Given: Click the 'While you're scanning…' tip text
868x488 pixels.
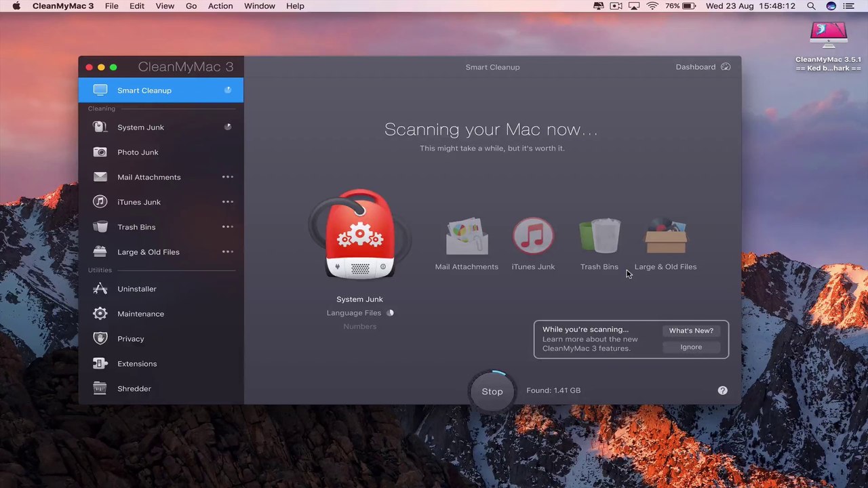Looking at the screenshot, I should [585, 329].
